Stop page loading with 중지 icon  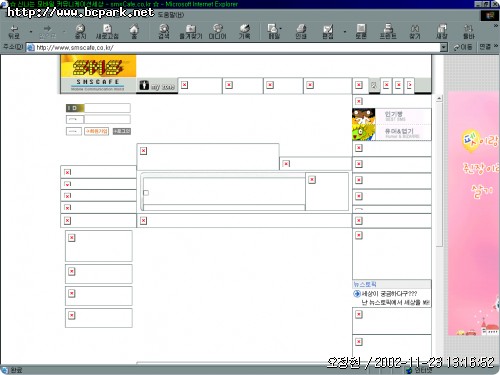coord(80,32)
